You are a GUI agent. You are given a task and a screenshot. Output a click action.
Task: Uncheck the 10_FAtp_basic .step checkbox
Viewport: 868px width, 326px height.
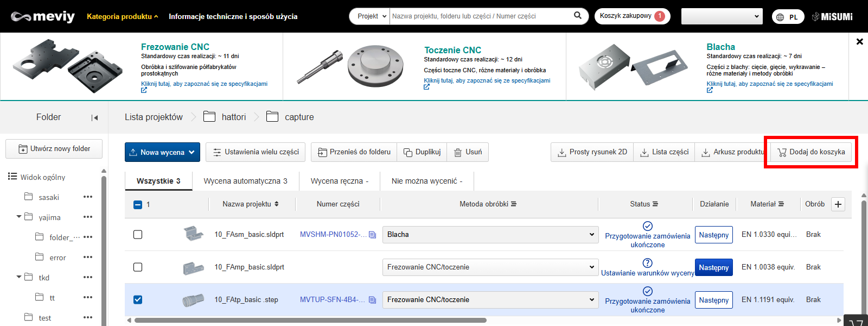pyautogui.click(x=138, y=300)
